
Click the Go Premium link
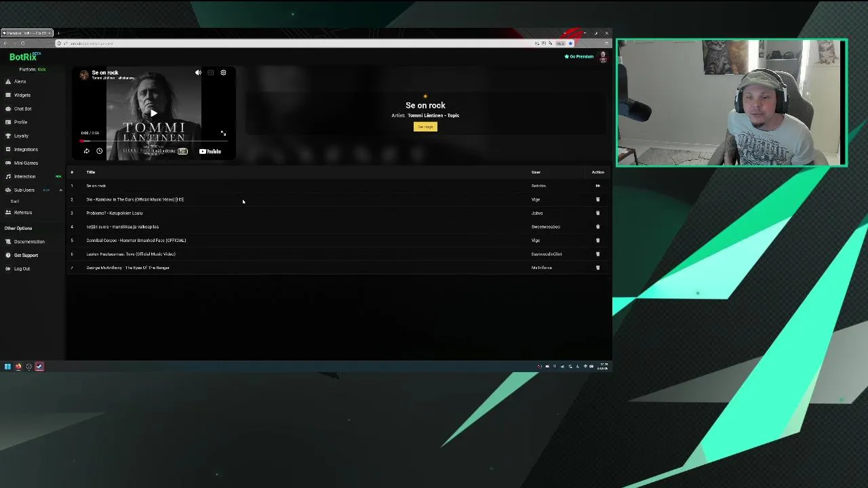coord(579,56)
